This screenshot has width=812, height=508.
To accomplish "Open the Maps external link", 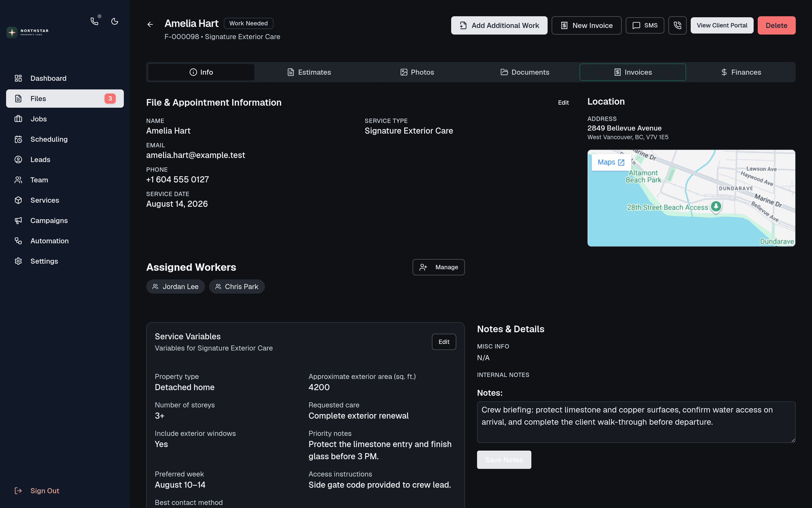I will tap(611, 162).
